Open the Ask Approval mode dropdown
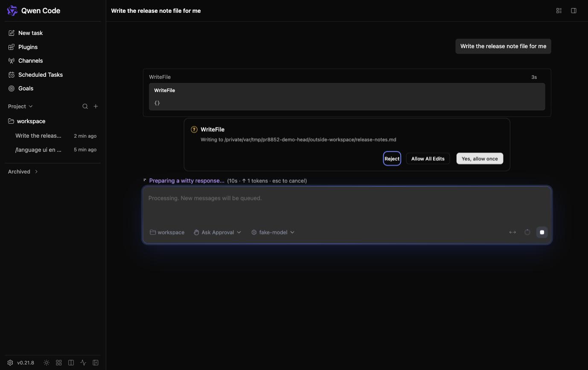The image size is (588, 370). point(218,232)
